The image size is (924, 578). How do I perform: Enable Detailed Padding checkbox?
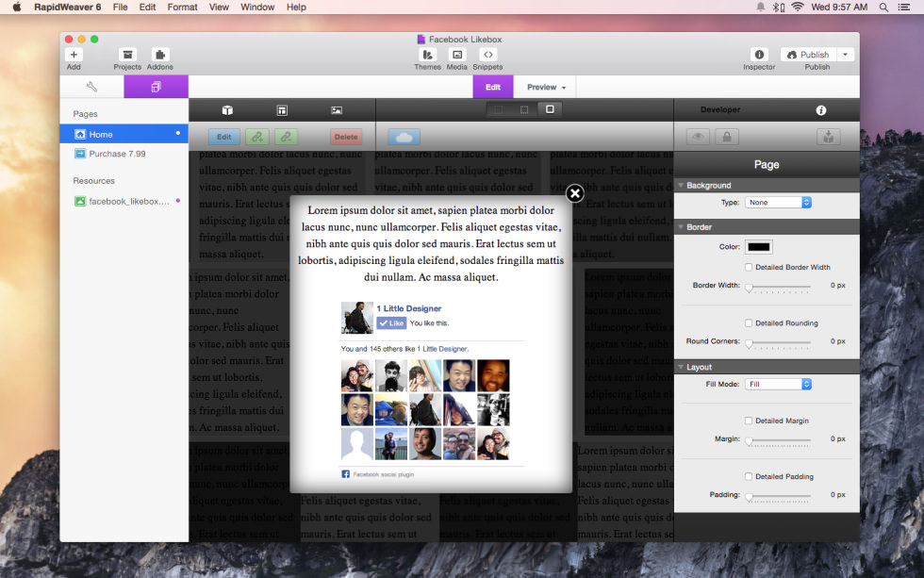tap(749, 476)
